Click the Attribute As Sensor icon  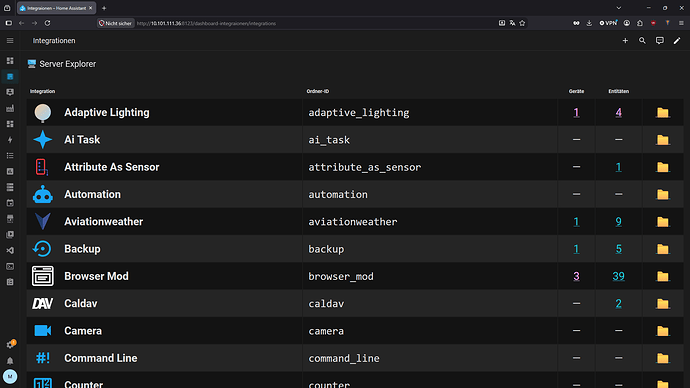point(42,167)
